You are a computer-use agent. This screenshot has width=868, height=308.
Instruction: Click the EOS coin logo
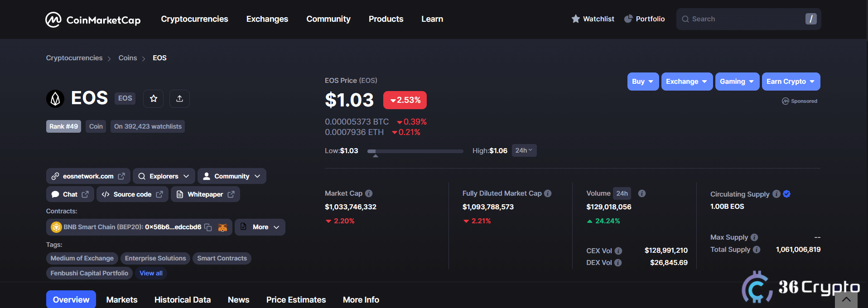click(55, 98)
